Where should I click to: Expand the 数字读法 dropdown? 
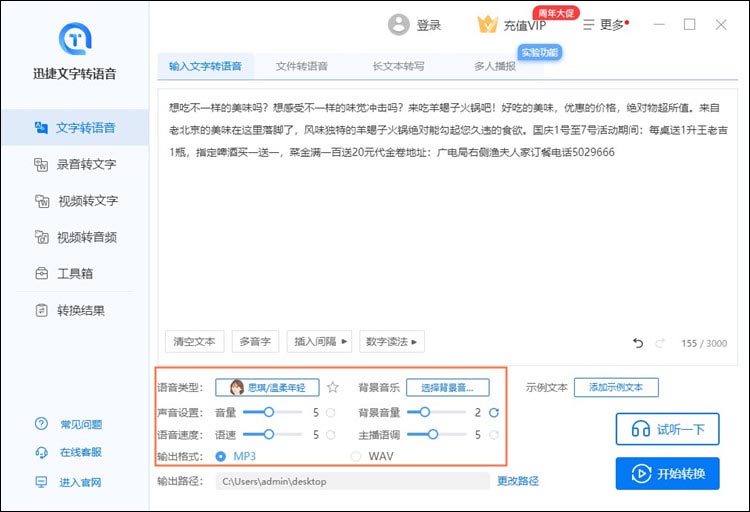(x=391, y=342)
